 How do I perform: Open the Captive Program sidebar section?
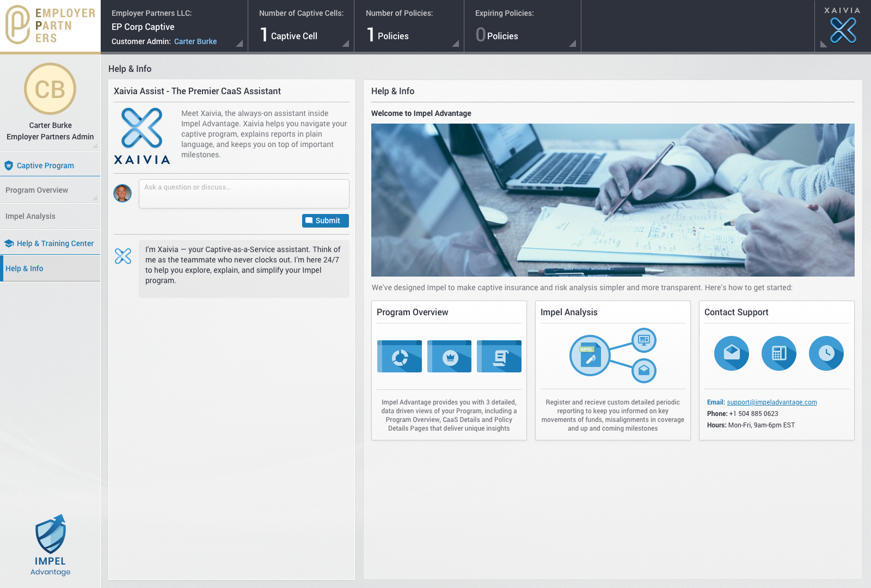tap(50, 166)
